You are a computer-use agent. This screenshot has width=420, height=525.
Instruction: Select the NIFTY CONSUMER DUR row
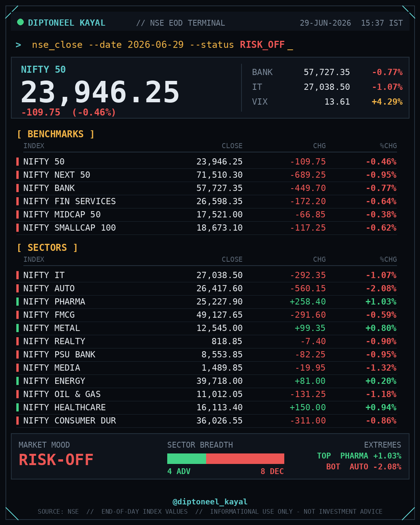tap(206, 420)
